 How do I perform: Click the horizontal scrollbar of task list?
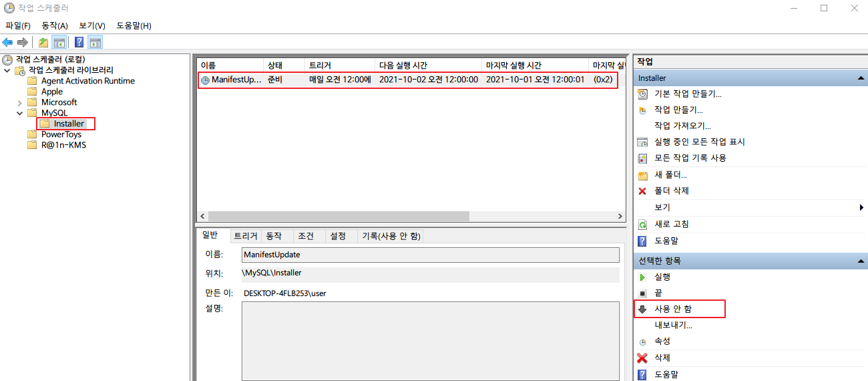(x=339, y=217)
